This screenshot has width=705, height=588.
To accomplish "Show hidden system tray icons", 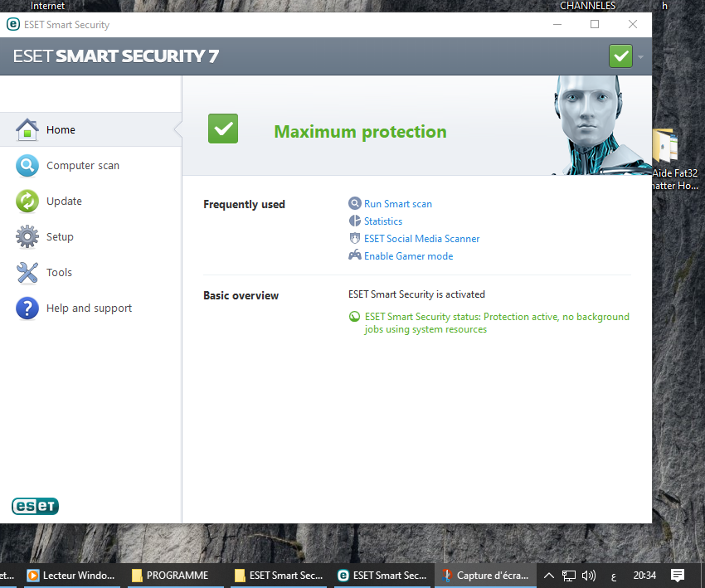I will [548, 576].
